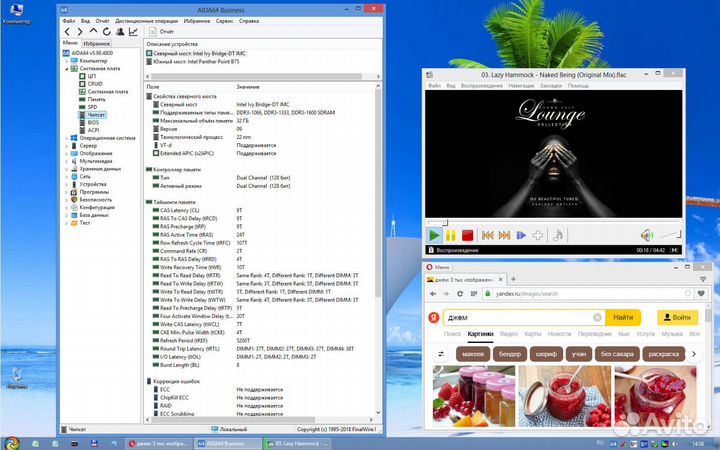Expand the Мультимедиа tree node
720x450 pixels.
point(67,162)
